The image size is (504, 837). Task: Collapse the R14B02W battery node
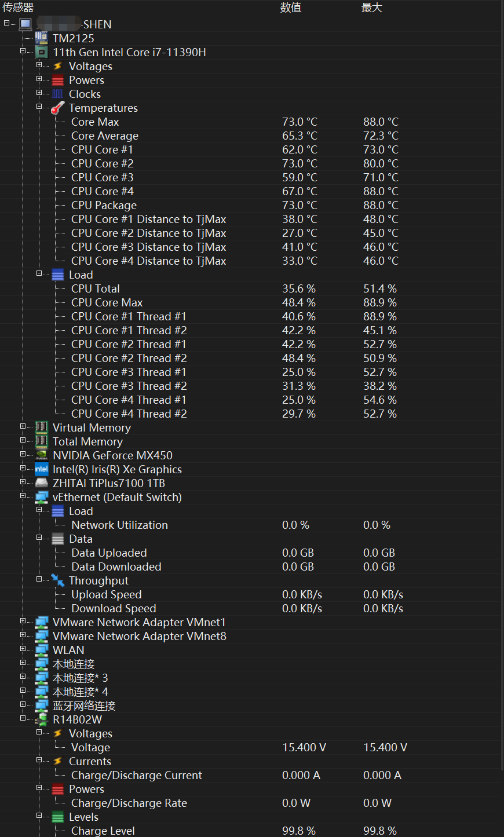pos(23,718)
